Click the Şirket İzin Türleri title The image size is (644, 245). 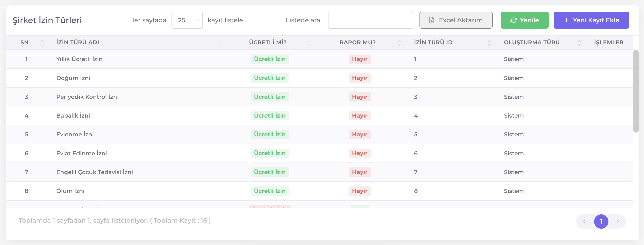pos(47,20)
